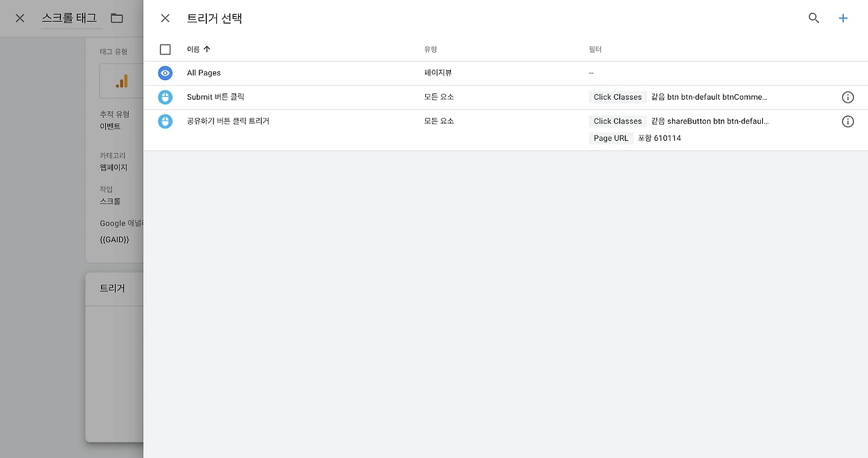Open trigger search with magnifier icon

814,18
